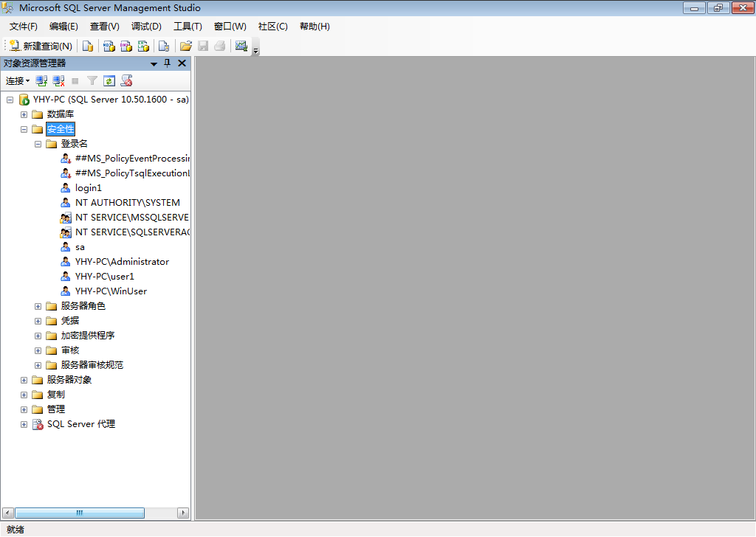Expand the SQL Server 代理 node

click(x=24, y=424)
